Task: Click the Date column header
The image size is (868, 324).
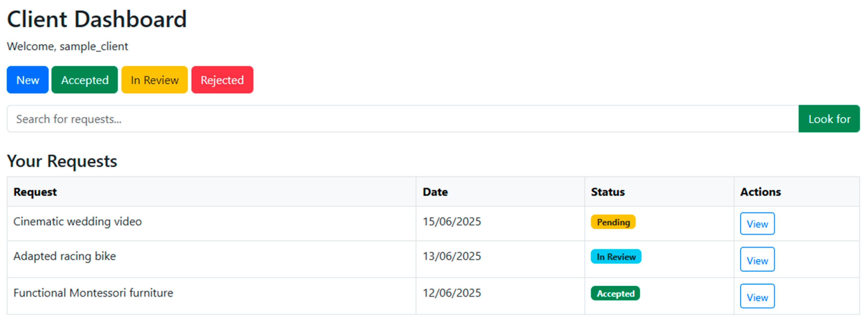Action: [435, 192]
